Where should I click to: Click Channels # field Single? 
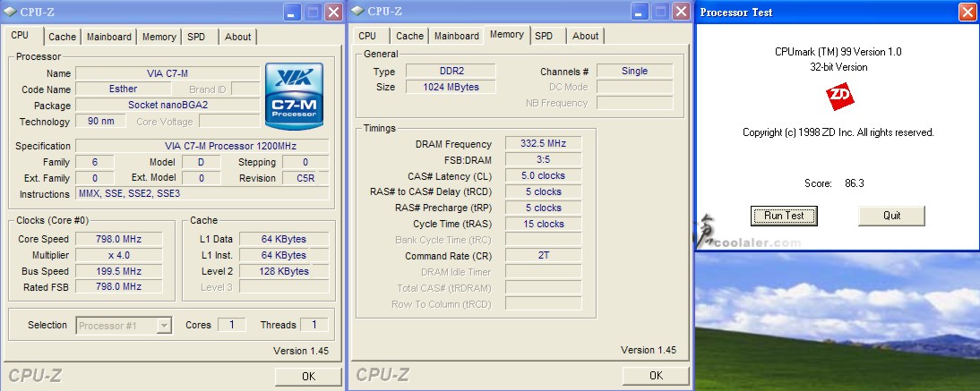(x=634, y=72)
